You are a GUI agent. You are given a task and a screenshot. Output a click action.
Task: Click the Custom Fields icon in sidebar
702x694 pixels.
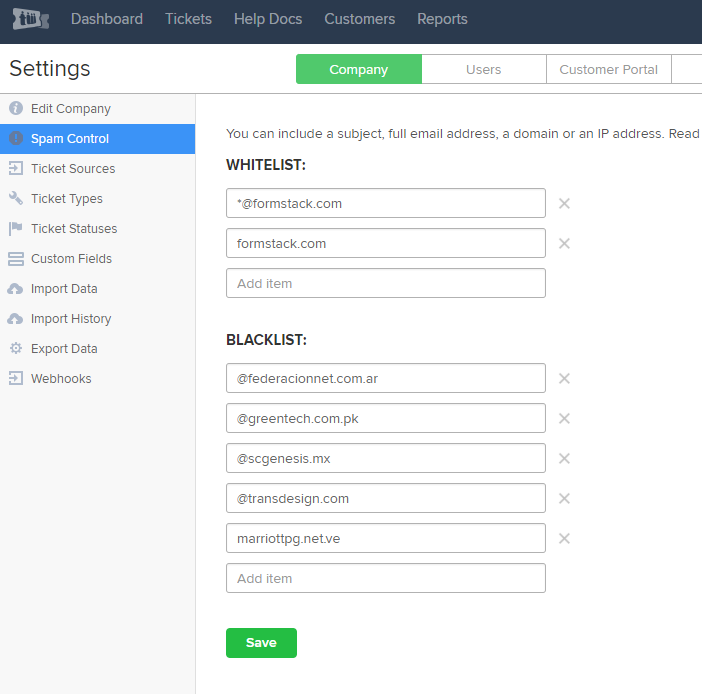16,259
